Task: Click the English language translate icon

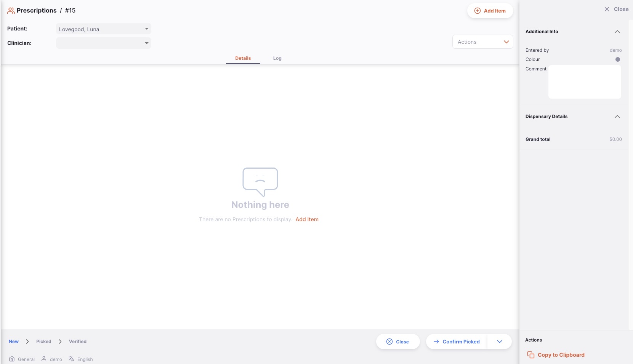Action: [x=71, y=359]
